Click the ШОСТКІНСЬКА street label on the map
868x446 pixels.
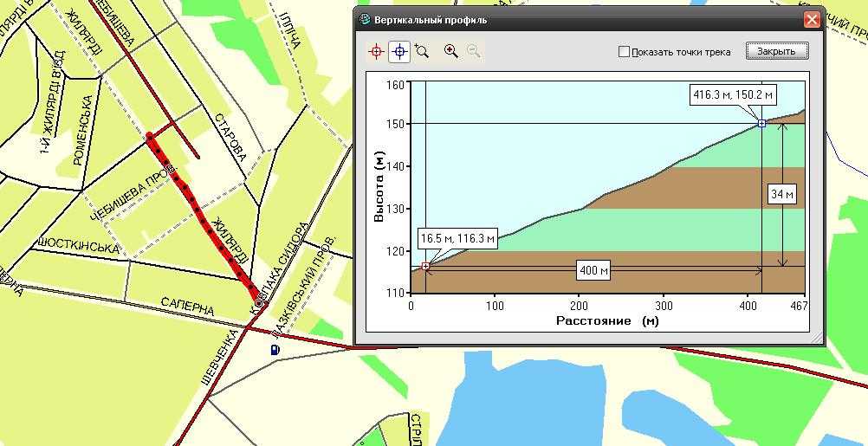(76, 248)
